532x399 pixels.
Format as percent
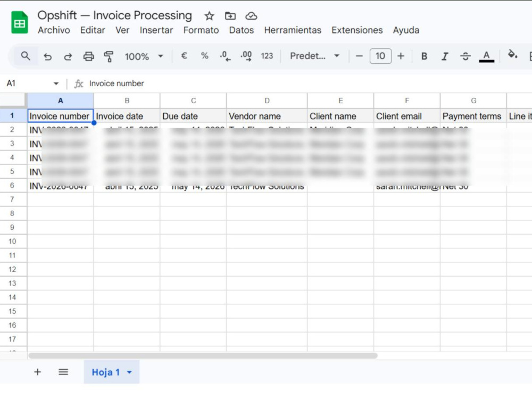tap(205, 56)
